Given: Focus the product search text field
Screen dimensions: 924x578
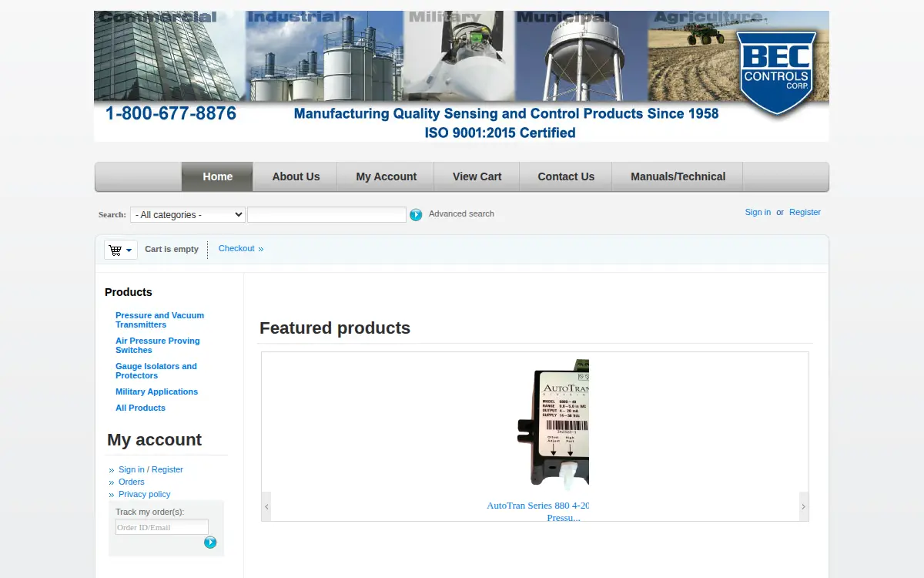Looking at the screenshot, I should point(326,215).
